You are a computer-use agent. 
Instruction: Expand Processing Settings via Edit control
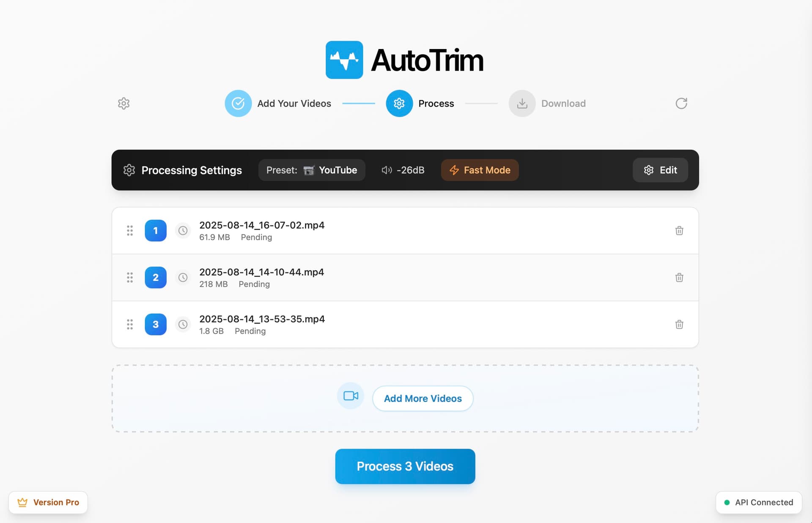coord(660,170)
